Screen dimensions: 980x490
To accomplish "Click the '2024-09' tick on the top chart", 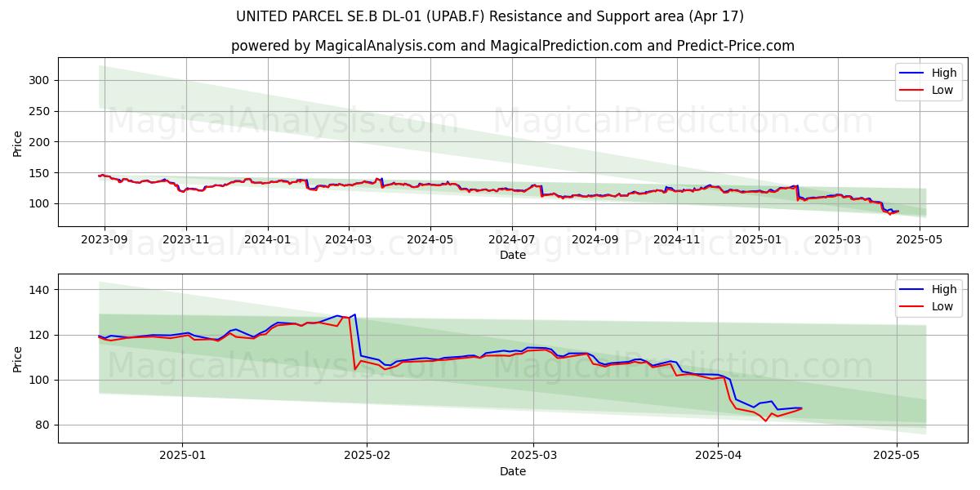I will [595, 240].
